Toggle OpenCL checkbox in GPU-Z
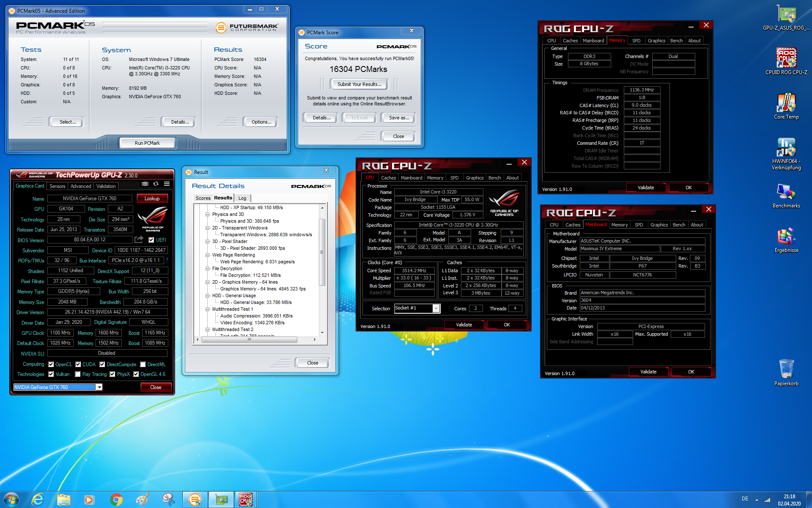Viewport: 812px width, 508px height. pyautogui.click(x=51, y=364)
